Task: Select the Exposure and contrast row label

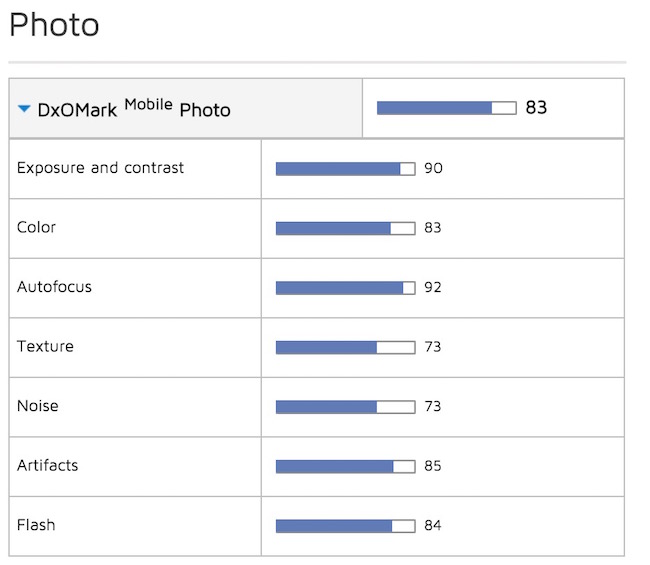Action: point(100,168)
